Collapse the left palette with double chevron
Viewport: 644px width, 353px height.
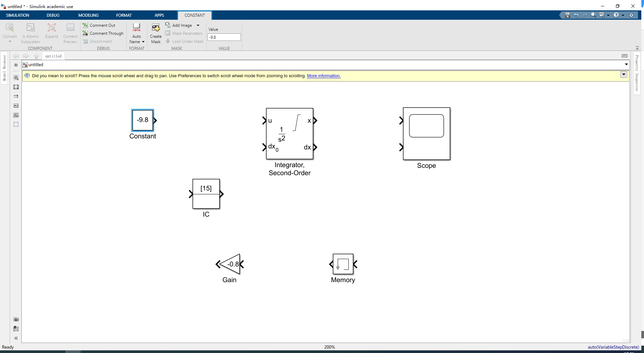tap(16, 338)
